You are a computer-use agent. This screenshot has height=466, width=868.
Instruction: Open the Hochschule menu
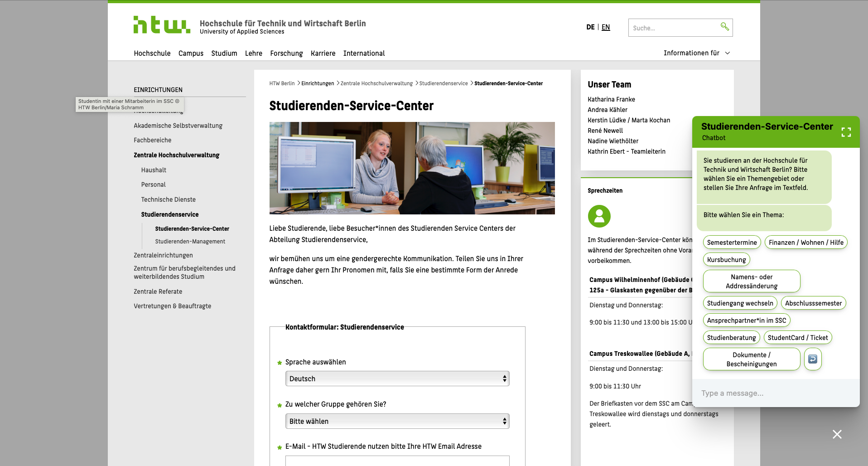tap(152, 53)
